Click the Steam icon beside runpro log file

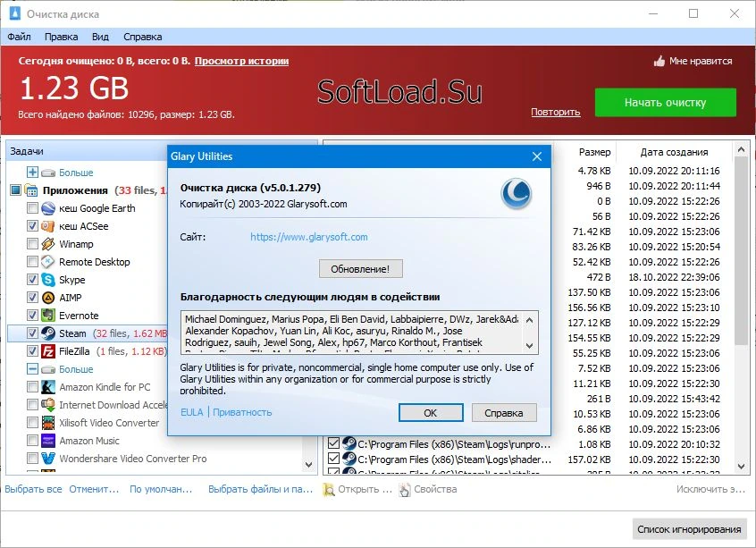tap(349, 443)
